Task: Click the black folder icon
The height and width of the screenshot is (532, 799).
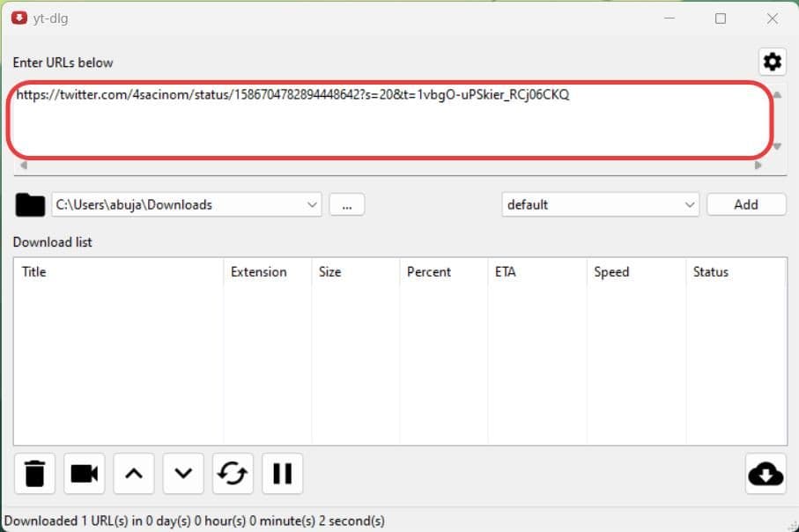Action: pos(30,204)
